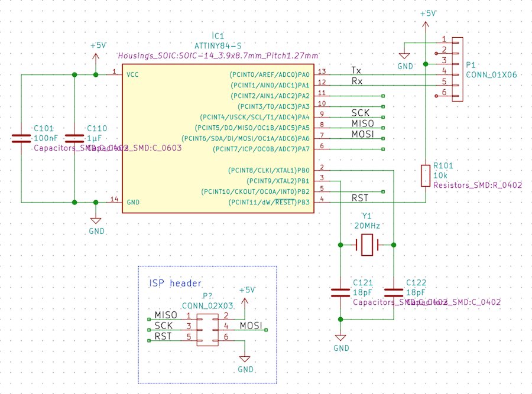
Task: Select MISO label on the PA5 wire
Action: 363,123
